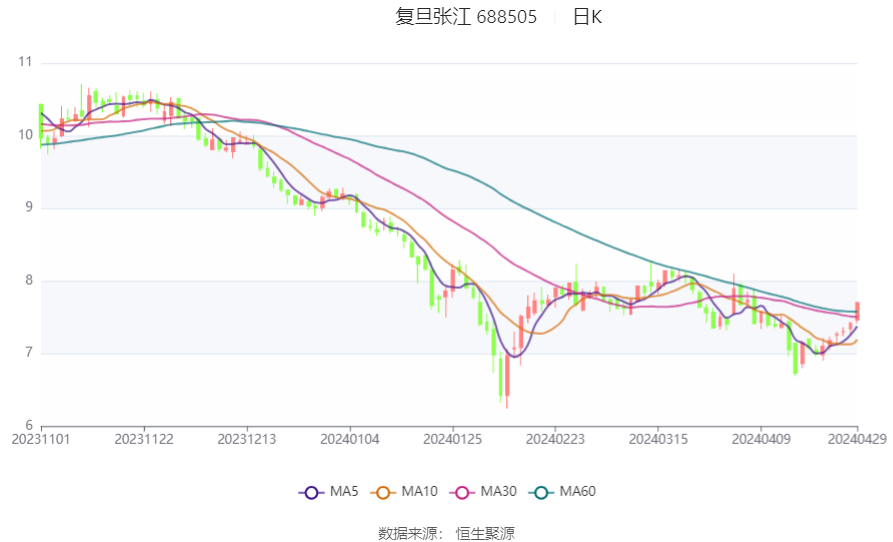Image resolution: width=893 pixels, height=542 pixels.
Task: Click the 20231101 date axis label
Action: (41, 440)
